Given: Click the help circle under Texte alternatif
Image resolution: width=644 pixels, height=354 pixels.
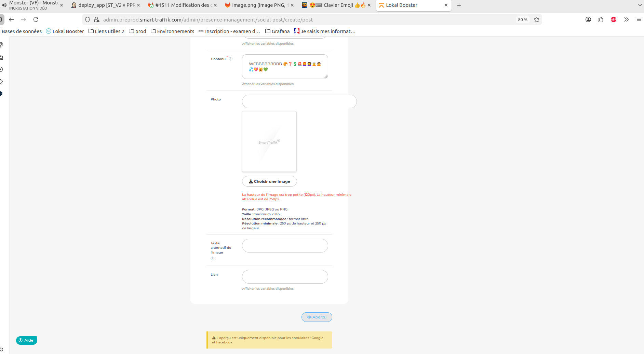Looking at the screenshot, I should pyautogui.click(x=212, y=258).
